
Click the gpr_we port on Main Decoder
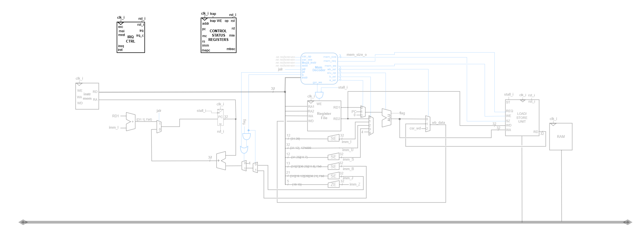pos(317,82)
